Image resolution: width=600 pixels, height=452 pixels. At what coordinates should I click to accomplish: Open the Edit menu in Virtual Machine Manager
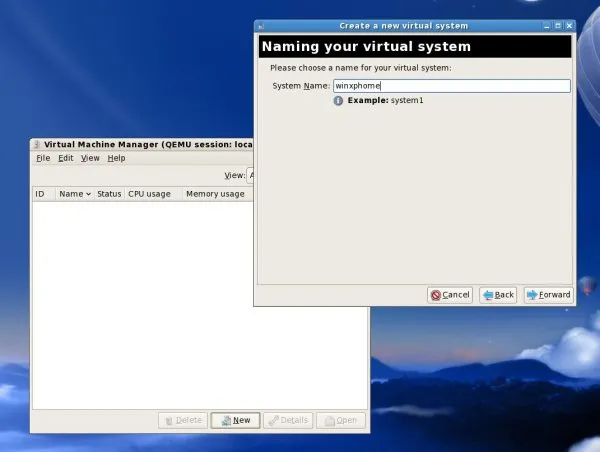pyautogui.click(x=65, y=158)
